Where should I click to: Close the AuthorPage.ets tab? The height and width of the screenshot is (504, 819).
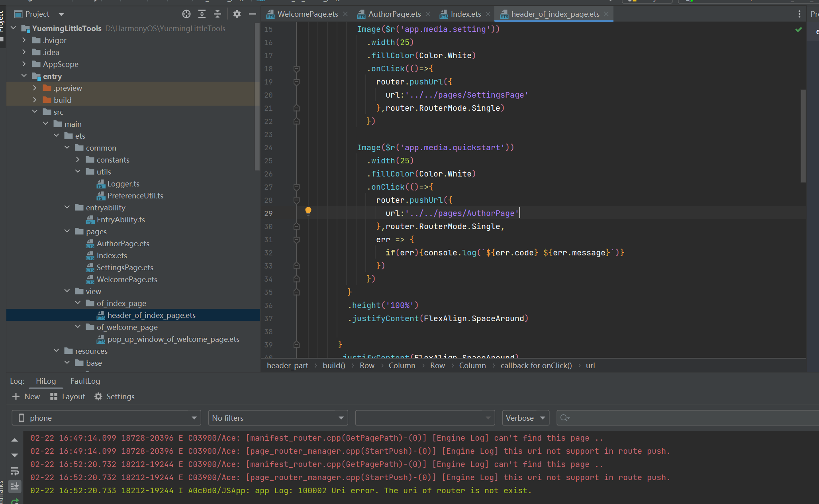(x=428, y=14)
